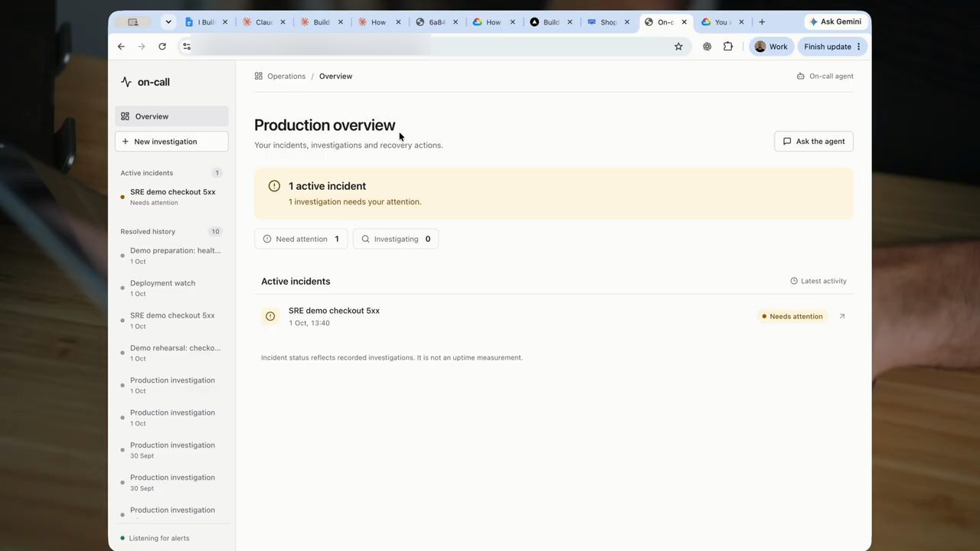Click the Listening for alerts status
980x551 pixels.
(155, 538)
